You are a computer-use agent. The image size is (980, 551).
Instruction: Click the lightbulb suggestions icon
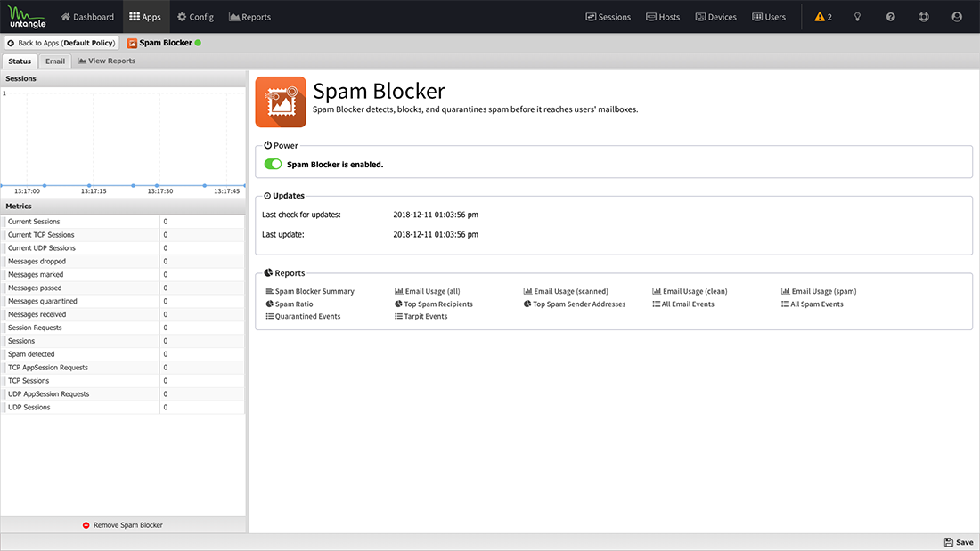coord(857,17)
